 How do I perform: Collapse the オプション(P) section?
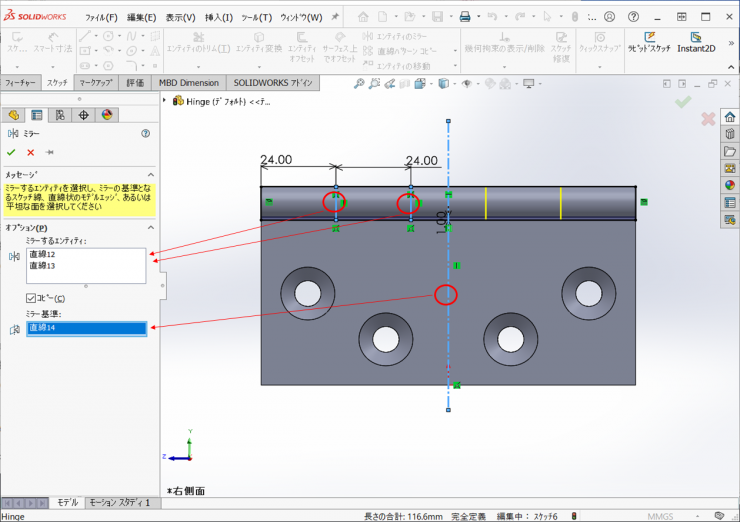coord(151,227)
